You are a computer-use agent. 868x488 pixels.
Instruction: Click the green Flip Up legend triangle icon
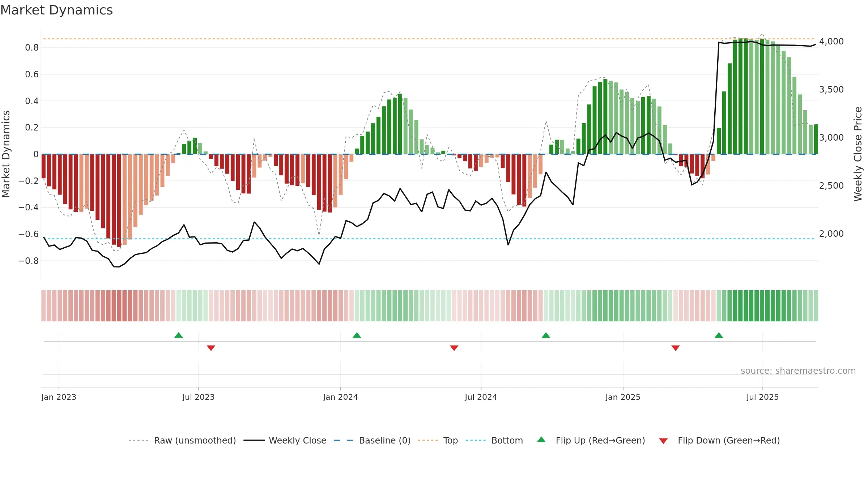[x=541, y=440]
